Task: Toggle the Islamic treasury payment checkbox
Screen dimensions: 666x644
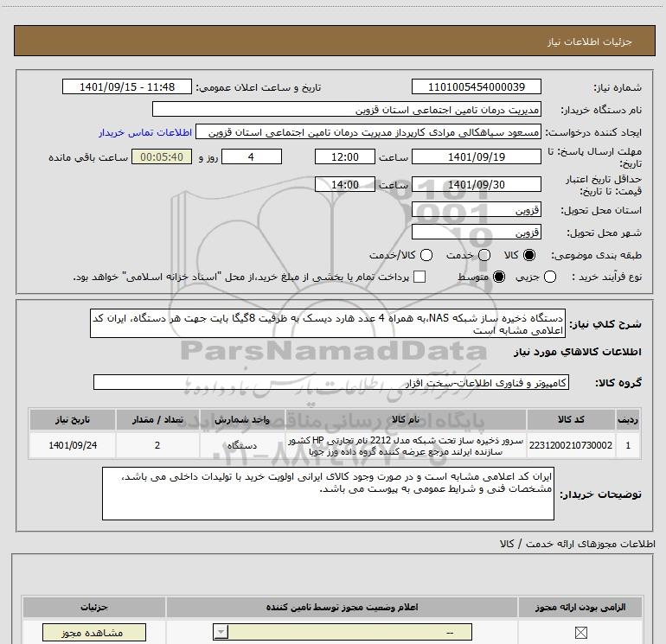Action: (x=419, y=277)
